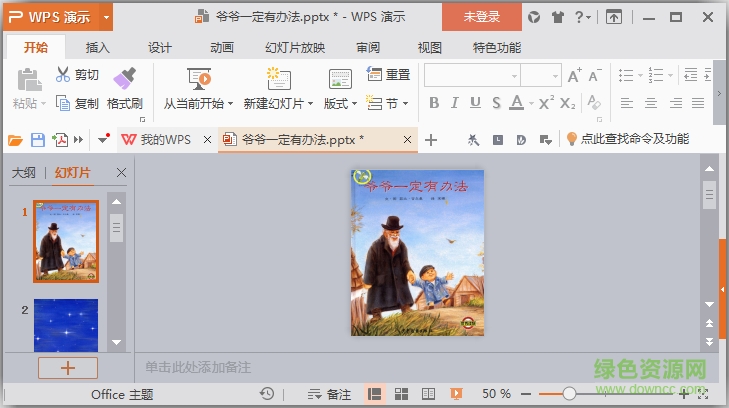Open paste options dropdown arrow

coord(43,103)
